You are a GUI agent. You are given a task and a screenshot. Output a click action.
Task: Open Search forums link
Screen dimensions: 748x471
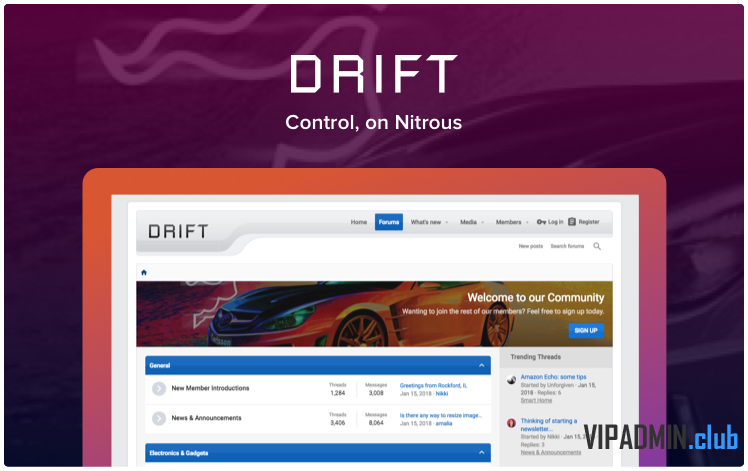(x=567, y=246)
